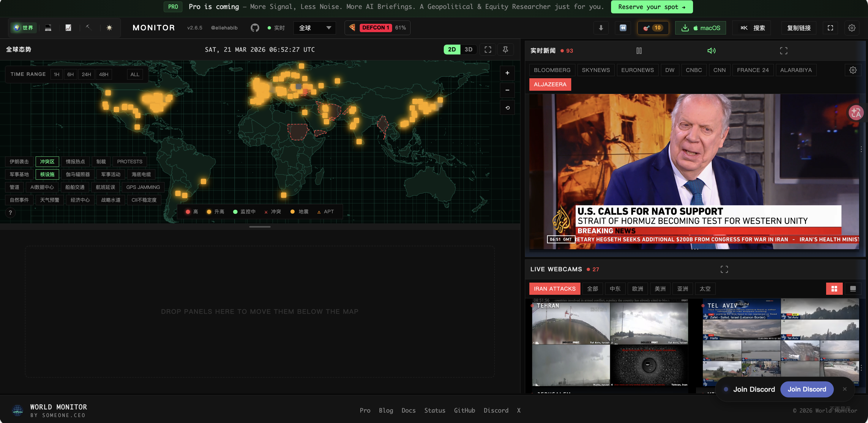Mute the live news audio
This screenshot has width=868, height=423.
pyautogui.click(x=711, y=51)
